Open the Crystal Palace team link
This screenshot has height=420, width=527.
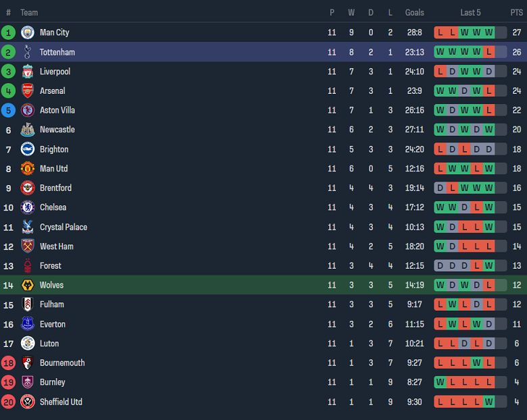[64, 227]
